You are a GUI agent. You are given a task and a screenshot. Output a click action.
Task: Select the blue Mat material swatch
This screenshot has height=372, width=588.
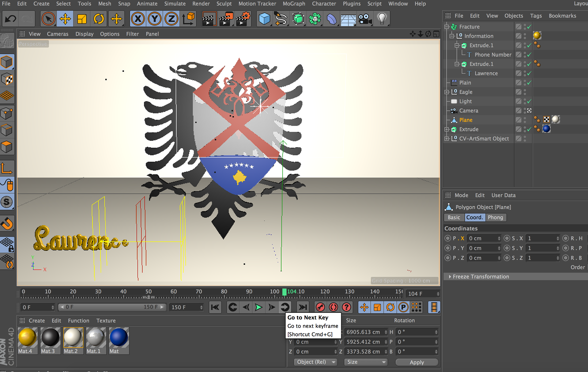click(x=119, y=337)
